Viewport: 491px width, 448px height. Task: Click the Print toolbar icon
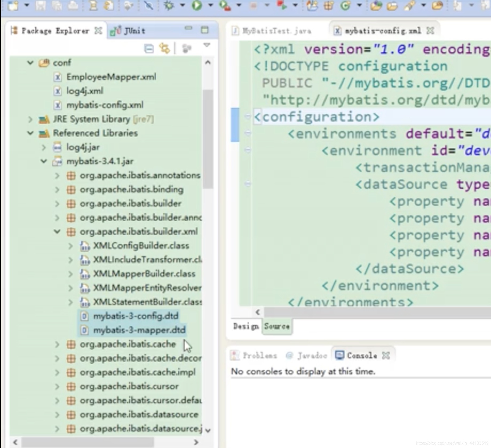coord(73,5)
